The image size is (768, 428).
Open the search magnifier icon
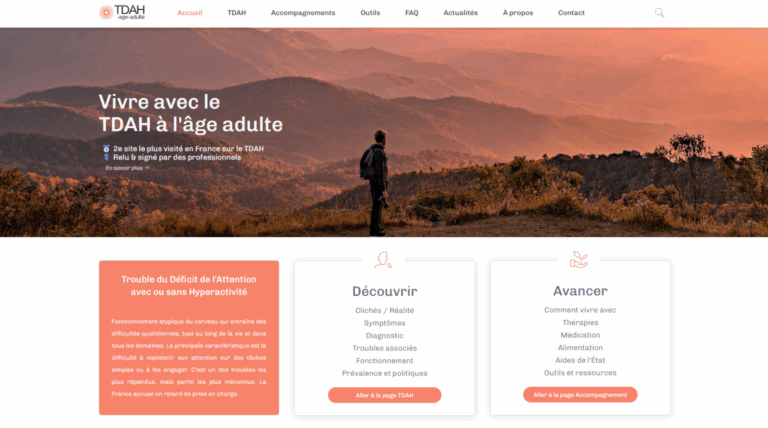[659, 13]
